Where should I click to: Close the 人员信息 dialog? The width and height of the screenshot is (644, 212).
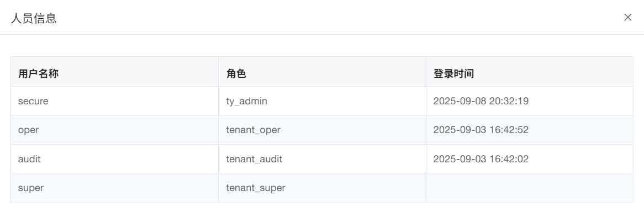(x=627, y=17)
